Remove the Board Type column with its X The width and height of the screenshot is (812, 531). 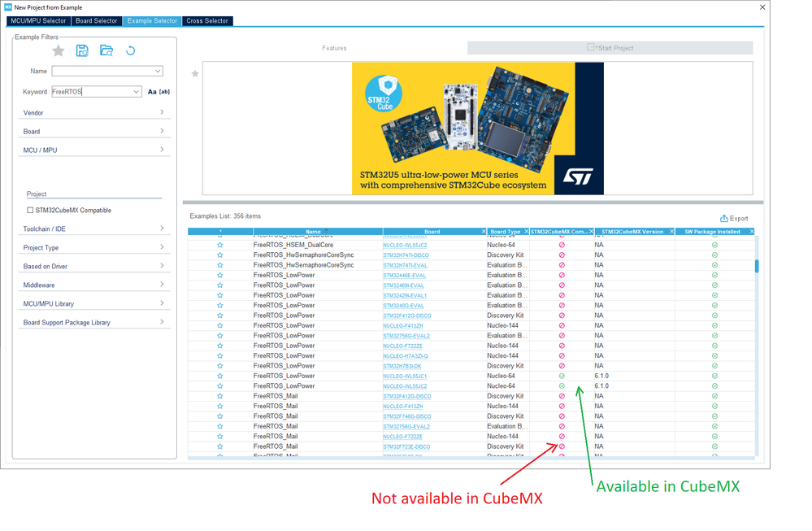pyautogui.click(x=526, y=232)
